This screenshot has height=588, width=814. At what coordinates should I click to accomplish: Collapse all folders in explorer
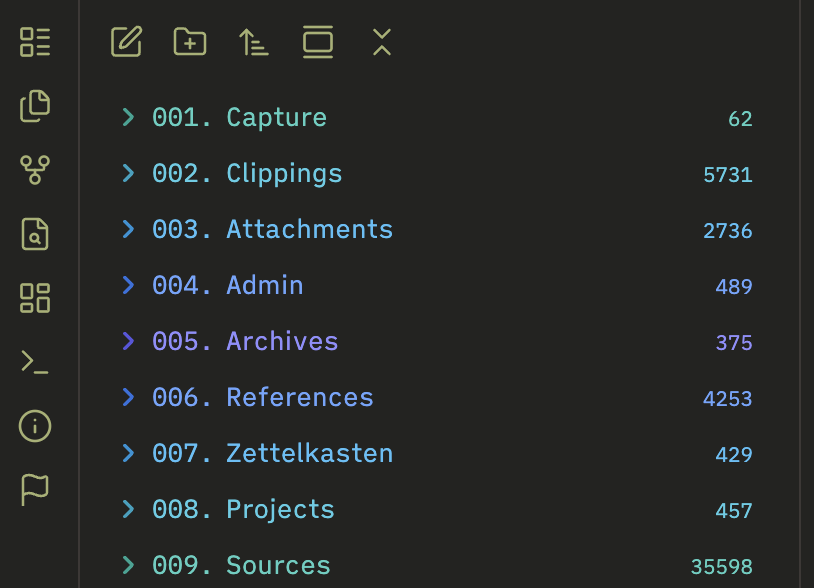click(x=381, y=42)
